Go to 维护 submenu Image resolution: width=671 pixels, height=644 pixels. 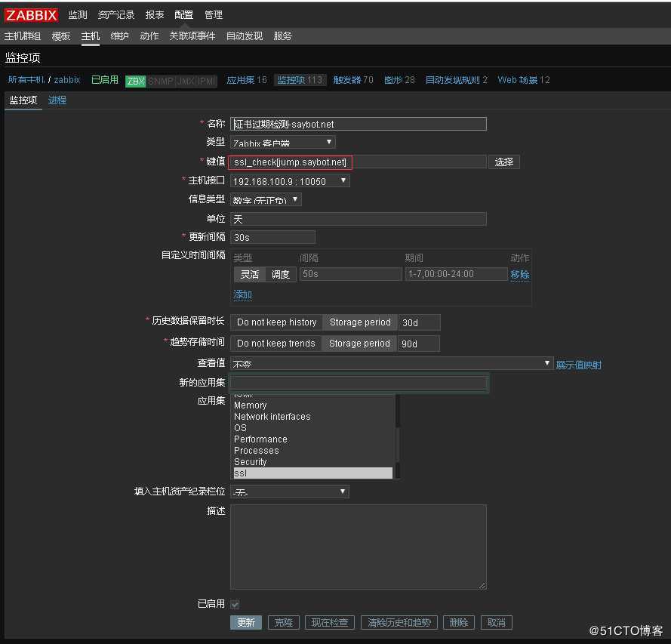click(119, 36)
